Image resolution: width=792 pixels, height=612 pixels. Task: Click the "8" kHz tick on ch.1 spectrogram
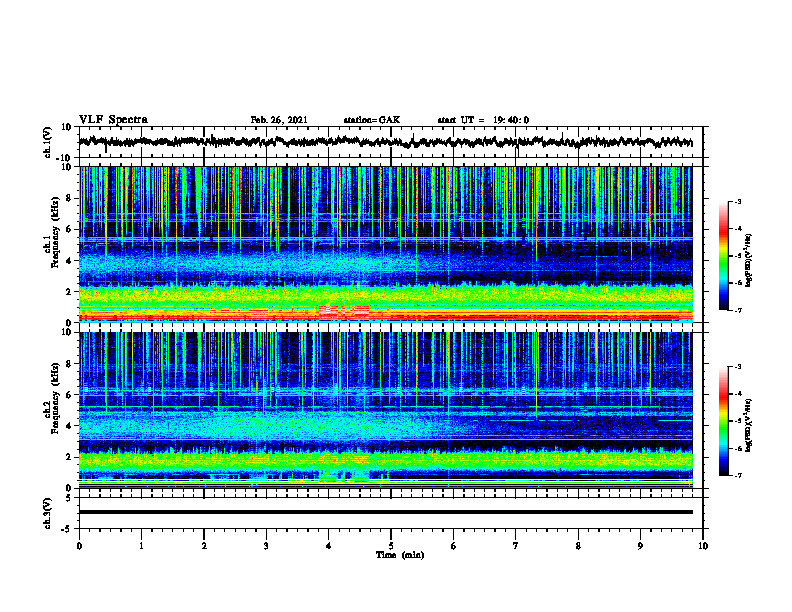click(x=69, y=198)
